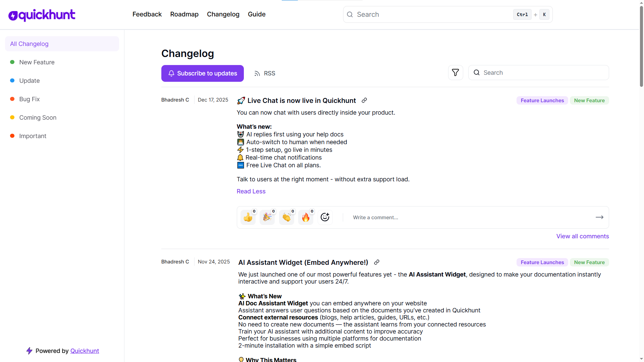Click Subscribe to updates button

coord(203,73)
